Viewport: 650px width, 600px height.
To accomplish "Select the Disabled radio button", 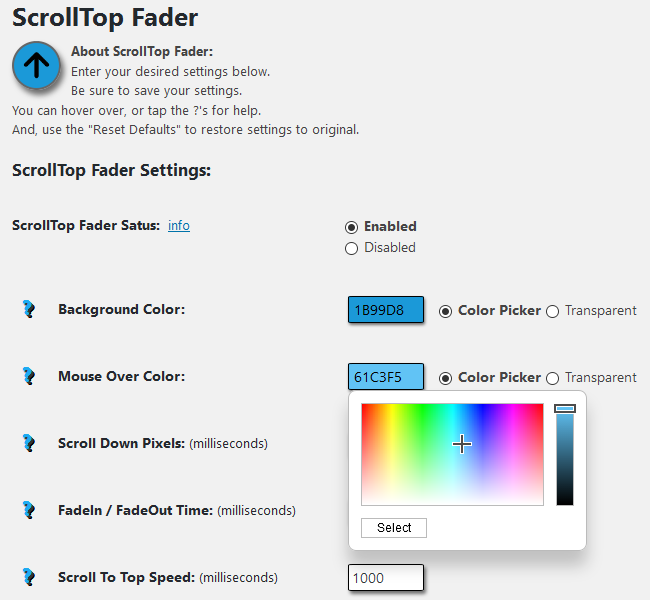I will click(x=351, y=248).
